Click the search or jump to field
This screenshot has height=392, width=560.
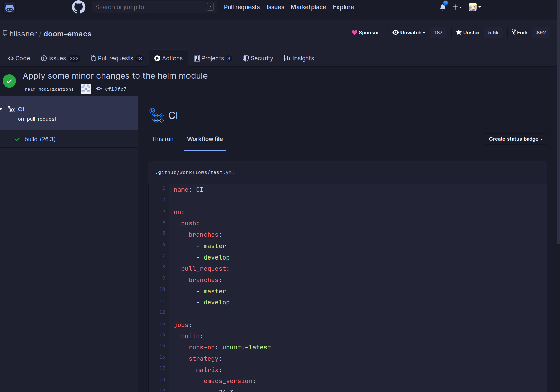pos(154,7)
